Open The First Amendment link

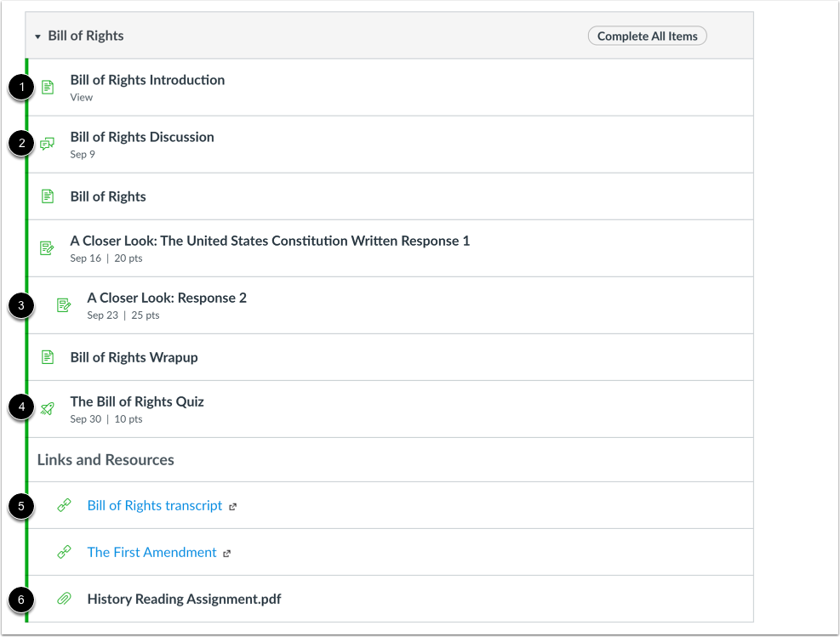151,552
